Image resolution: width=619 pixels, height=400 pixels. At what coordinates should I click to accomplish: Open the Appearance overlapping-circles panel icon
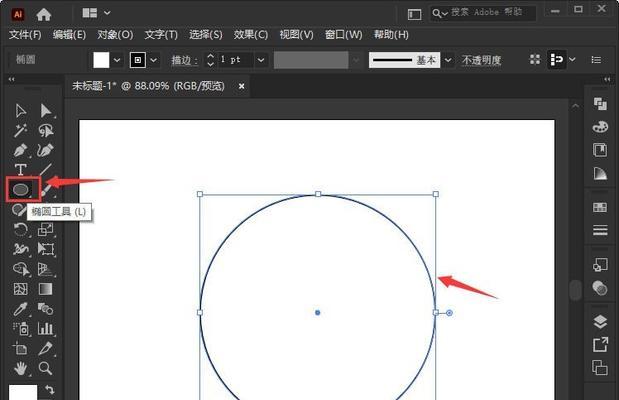pyautogui.click(x=600, y=287)
